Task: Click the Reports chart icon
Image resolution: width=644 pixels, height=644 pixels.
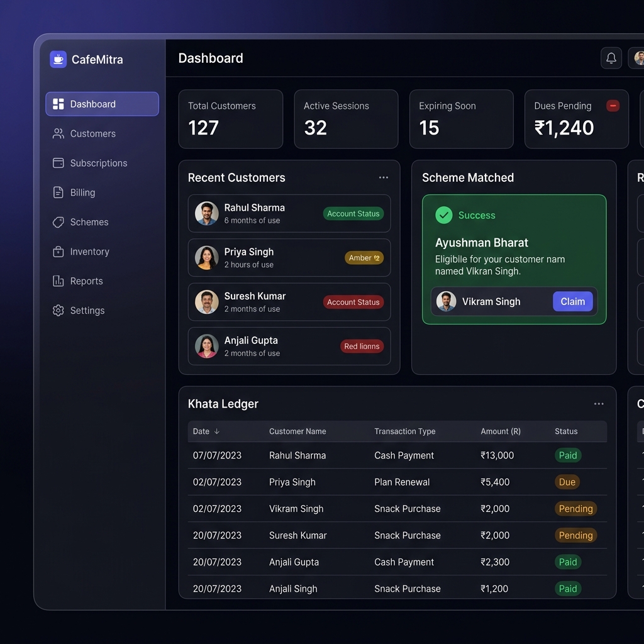Action: click(x=58, y=281)
